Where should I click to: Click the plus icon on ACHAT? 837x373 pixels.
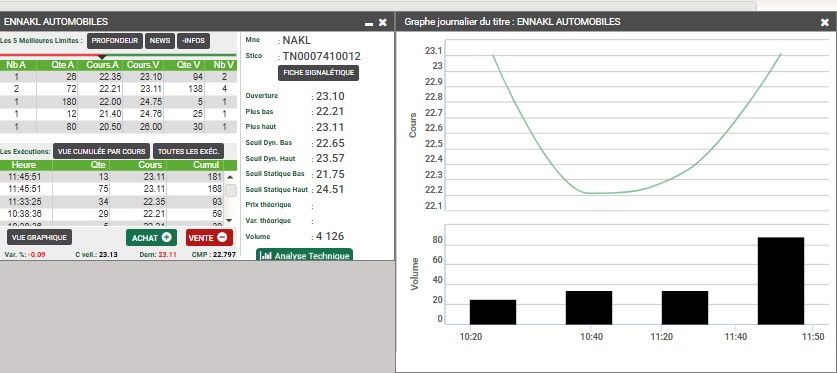coord(167,237)
